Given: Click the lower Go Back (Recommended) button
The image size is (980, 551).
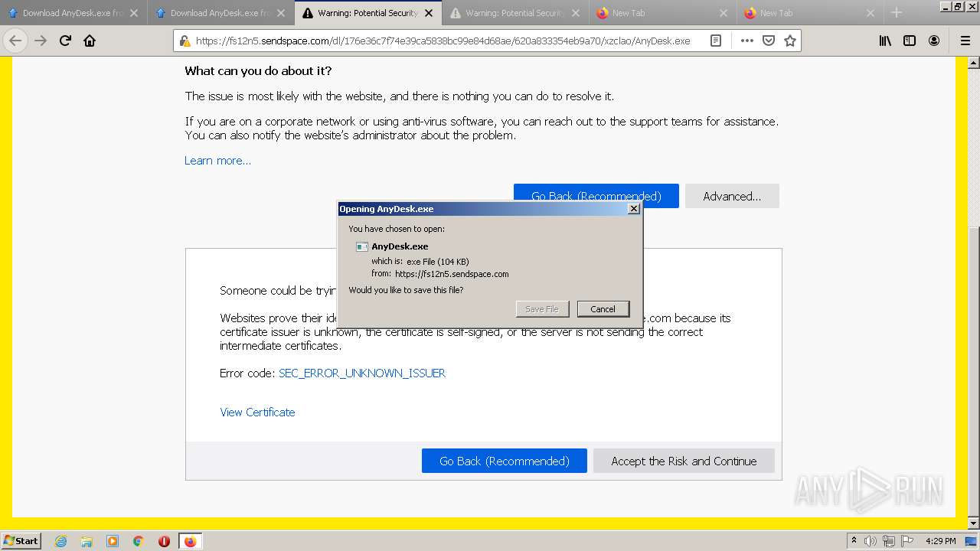Looking at the screenshot, I should tap(505, 461).
